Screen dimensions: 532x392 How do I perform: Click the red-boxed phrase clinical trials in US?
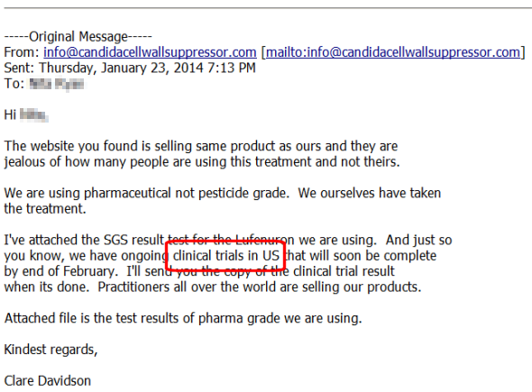click(x=226, y=256)
